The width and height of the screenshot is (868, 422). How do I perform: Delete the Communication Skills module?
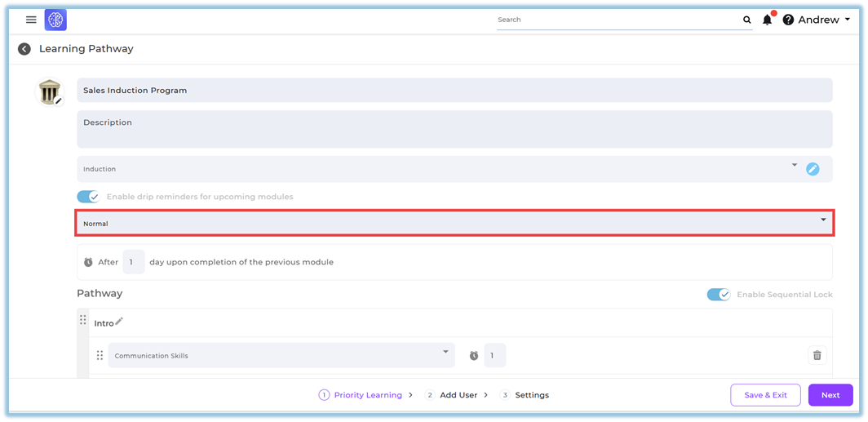point(817,355)
